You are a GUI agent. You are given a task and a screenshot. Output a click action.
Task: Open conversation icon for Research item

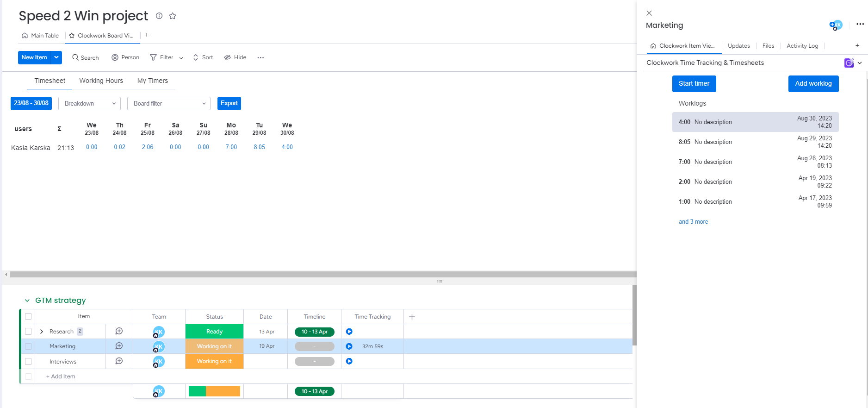[119, 331]
